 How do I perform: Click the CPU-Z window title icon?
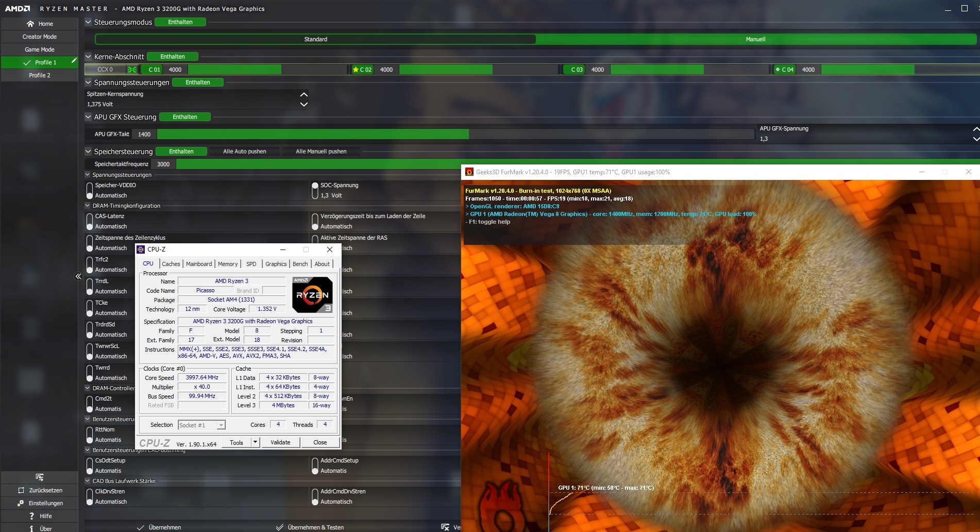(141, 250)
